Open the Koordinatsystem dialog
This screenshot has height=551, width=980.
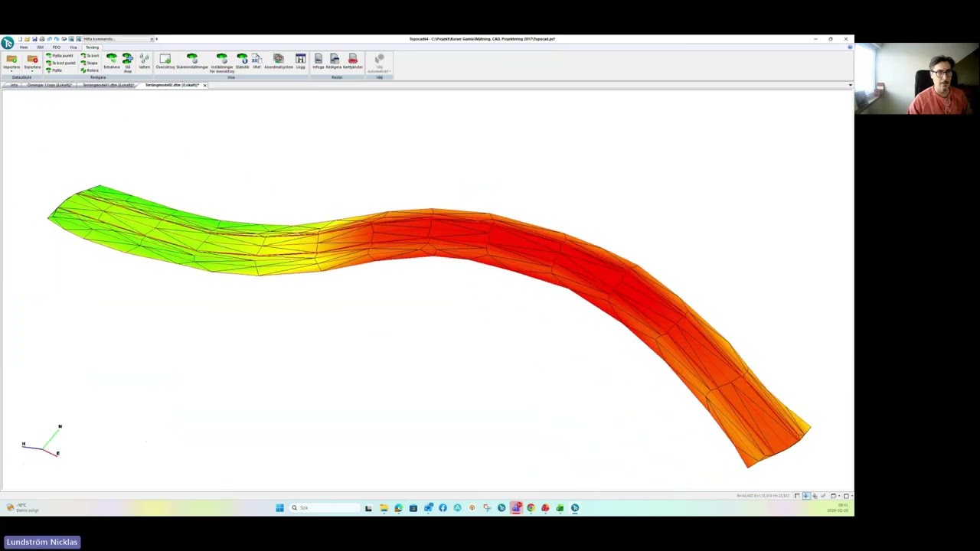[x=279, y=61]
